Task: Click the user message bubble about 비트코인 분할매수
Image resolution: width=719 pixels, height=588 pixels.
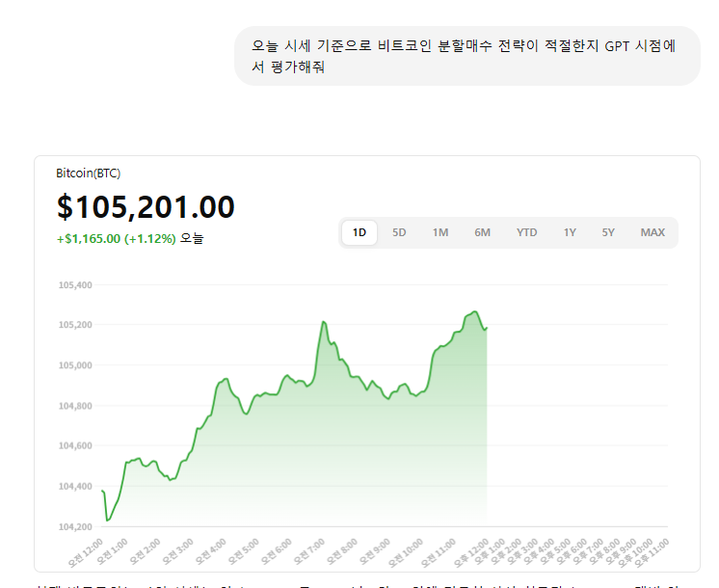Action: (467, 56)
